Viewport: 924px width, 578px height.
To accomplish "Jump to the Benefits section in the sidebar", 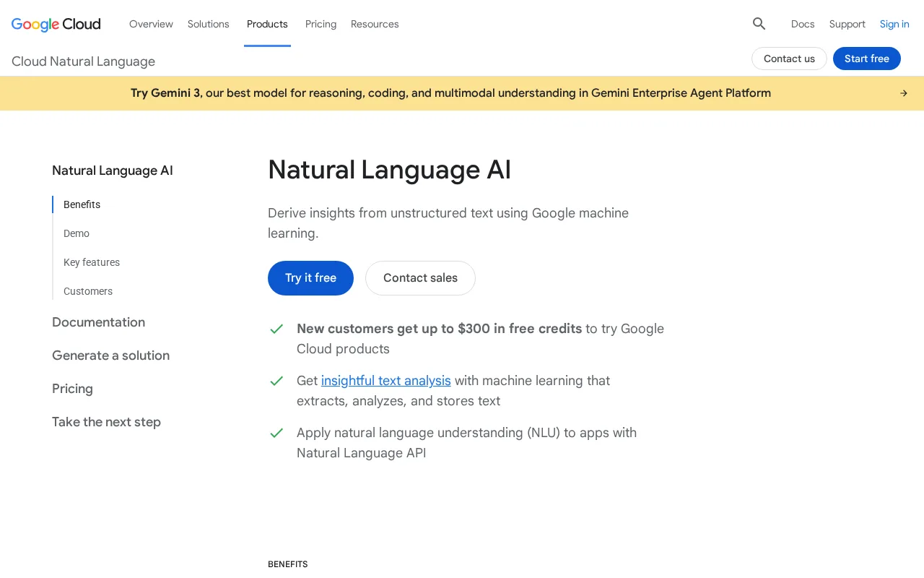I will click(82, 204).
